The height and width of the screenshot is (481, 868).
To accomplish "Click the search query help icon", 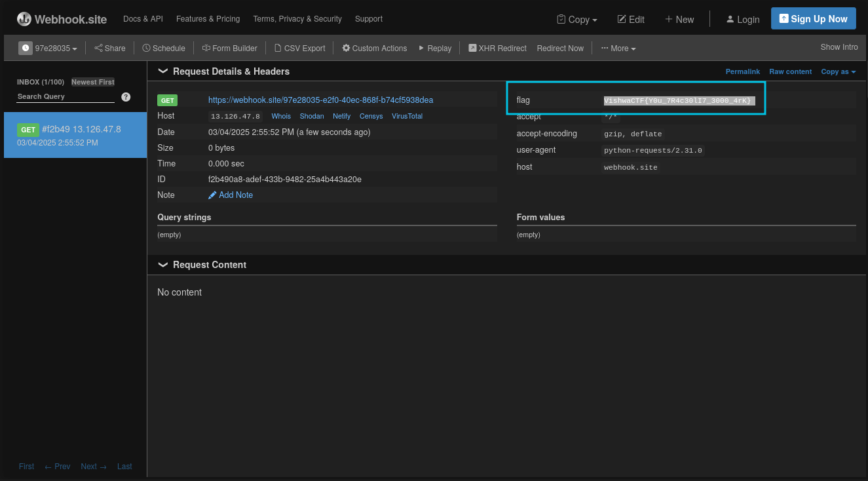I will click(x=126, y=97).
